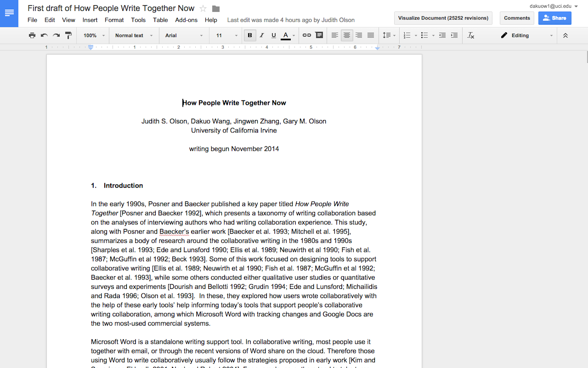Viewport: 588px width, 368px height.
Task: Center-align the paragraph
Action: [347, 35]
